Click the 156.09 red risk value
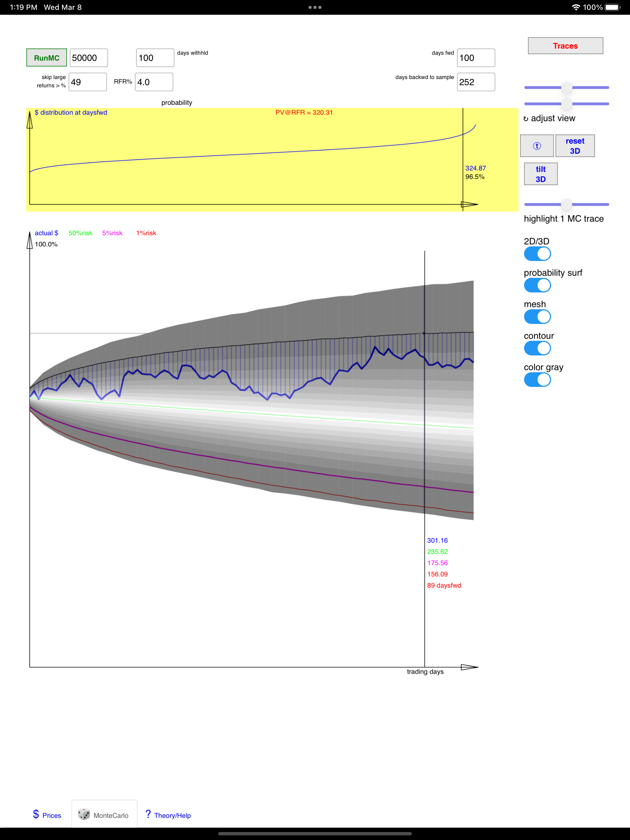 coord(437,574)
